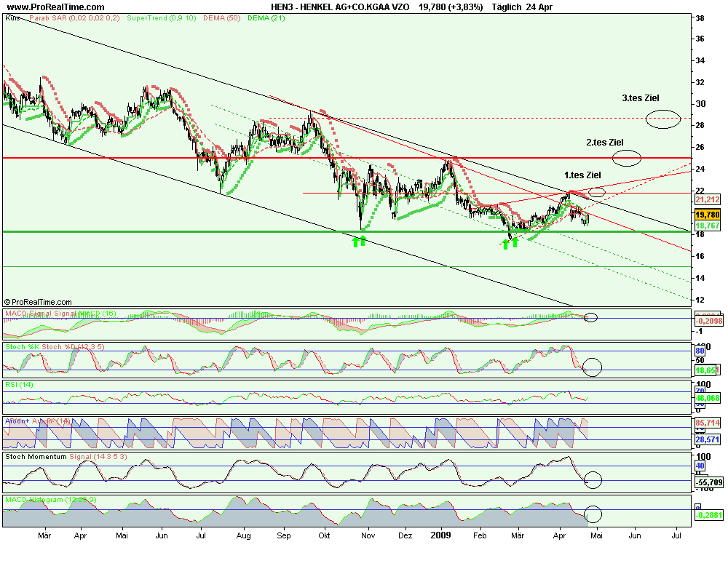
Task: Click the 18,767 green price tag
Action: [x=707, y=226]
